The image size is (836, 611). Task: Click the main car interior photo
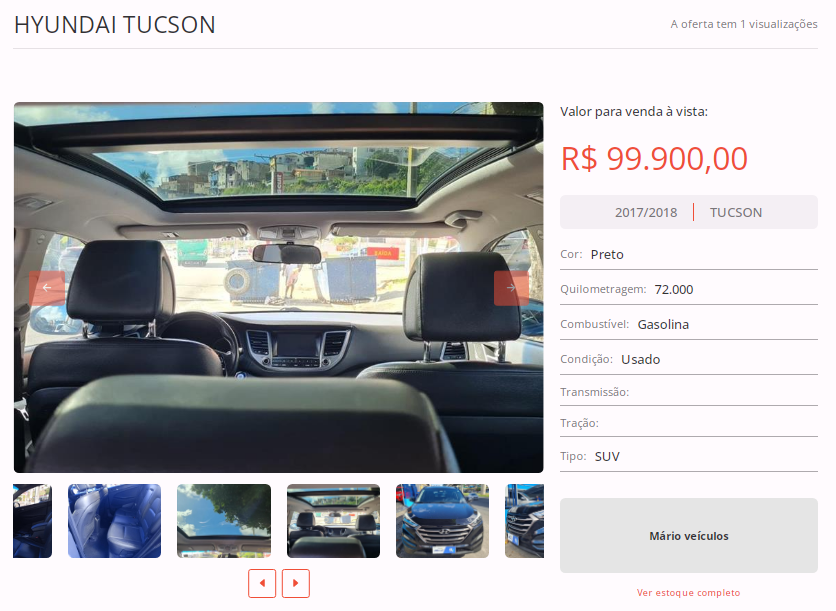click(x=278, y=287)
